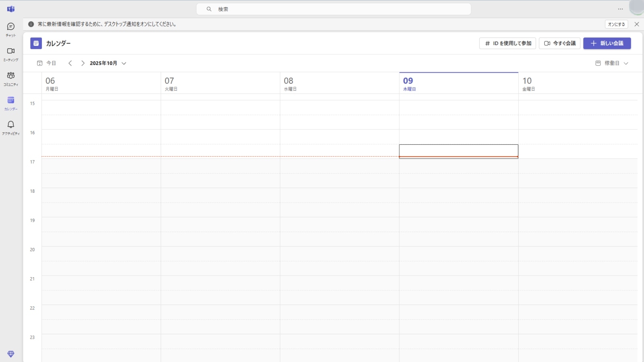Create a meeting with 新しい会議

[x=607, y=43]
